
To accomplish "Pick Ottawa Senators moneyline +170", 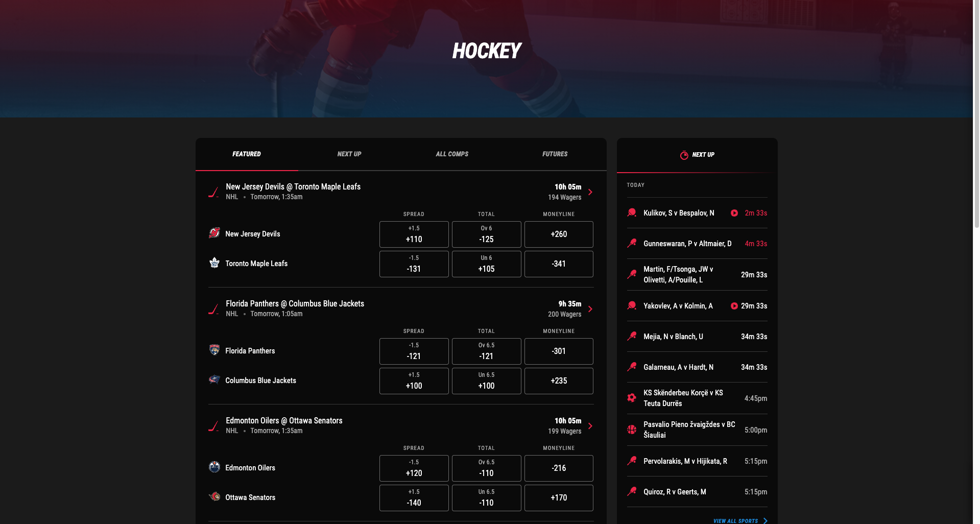I will [559, 498].
